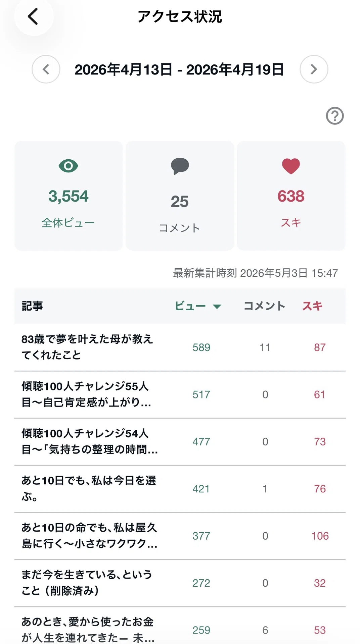Open article 83歳で夢を叶えた母が教えてくれたこと
Image resolution: width=360 pixels, height=644 pixels.
180,347
